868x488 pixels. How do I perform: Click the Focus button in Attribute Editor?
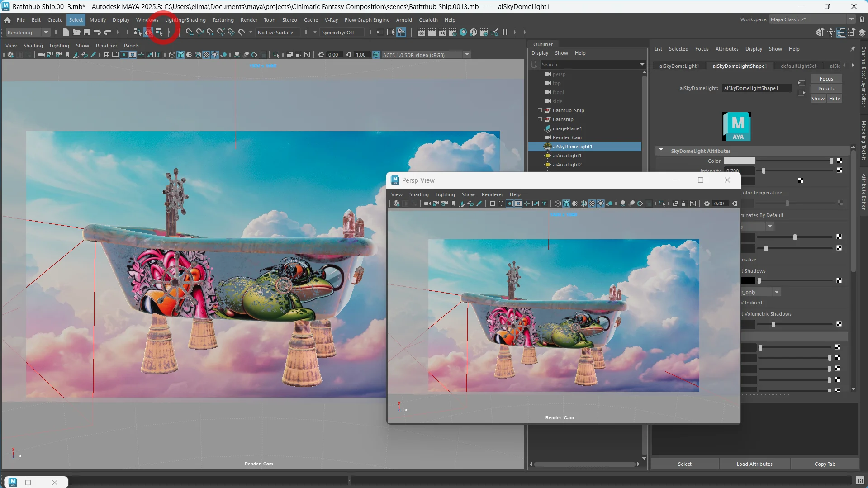(826, 79)
